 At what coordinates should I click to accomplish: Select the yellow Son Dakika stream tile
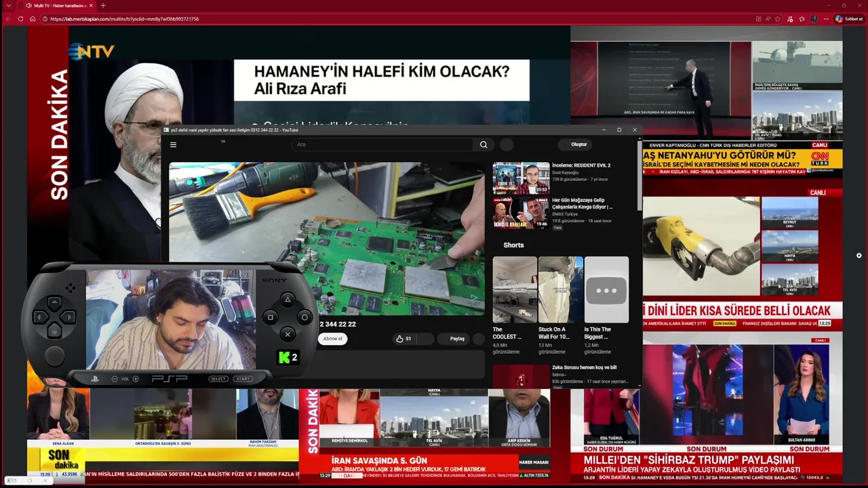163,432
